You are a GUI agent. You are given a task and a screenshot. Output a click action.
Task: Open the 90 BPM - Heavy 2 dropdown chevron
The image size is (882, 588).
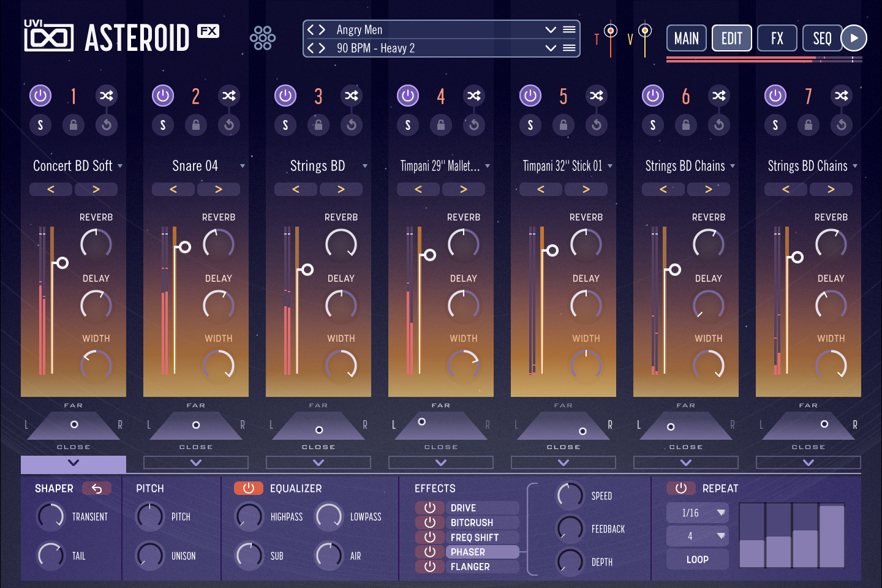point(551,48)
